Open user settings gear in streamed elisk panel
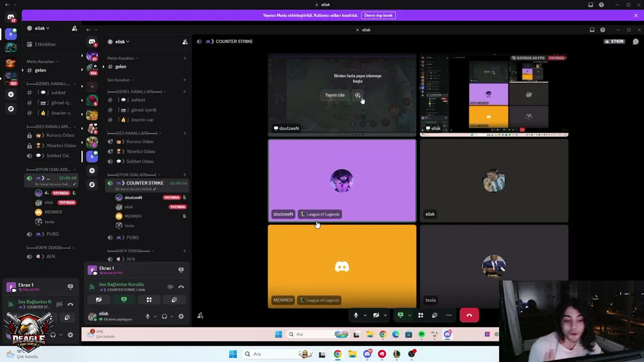The width and height of the screenshot is (644, 362). coord(181,316)
